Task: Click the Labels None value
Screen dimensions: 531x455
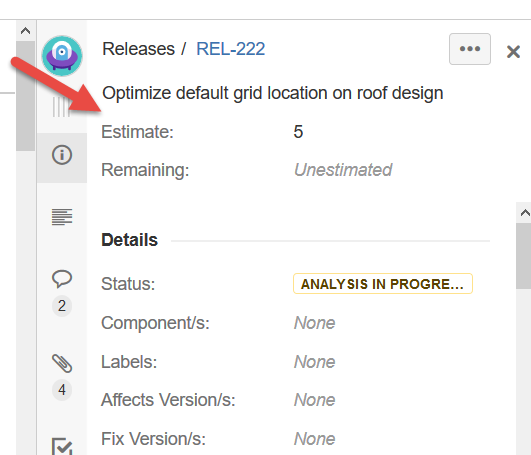Action: click(x=315, y=362)
